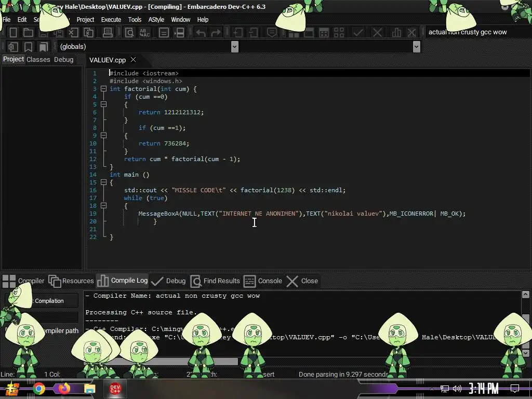
Task: Close the VALUEV.cpp tab
Action: pyautogui.click(x=134, y=60)
